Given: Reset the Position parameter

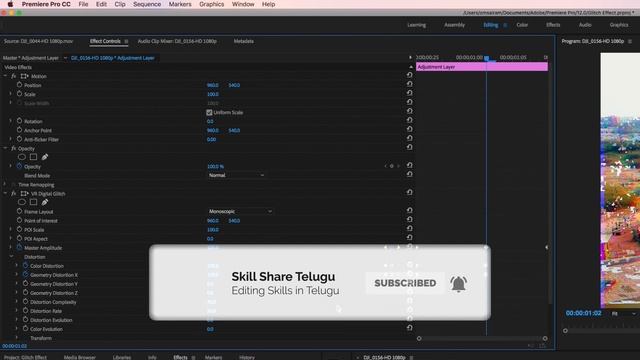Looking at the screenshot, I should (409, 84).
